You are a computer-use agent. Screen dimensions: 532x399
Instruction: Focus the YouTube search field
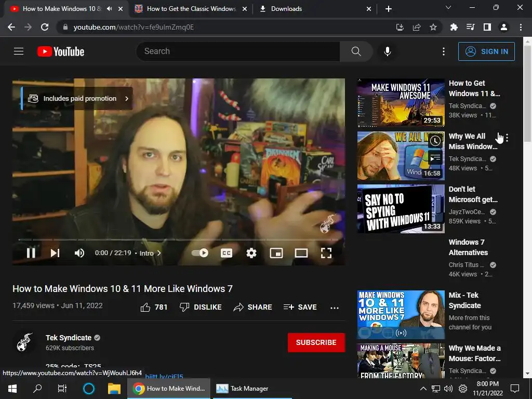(238, 51)
